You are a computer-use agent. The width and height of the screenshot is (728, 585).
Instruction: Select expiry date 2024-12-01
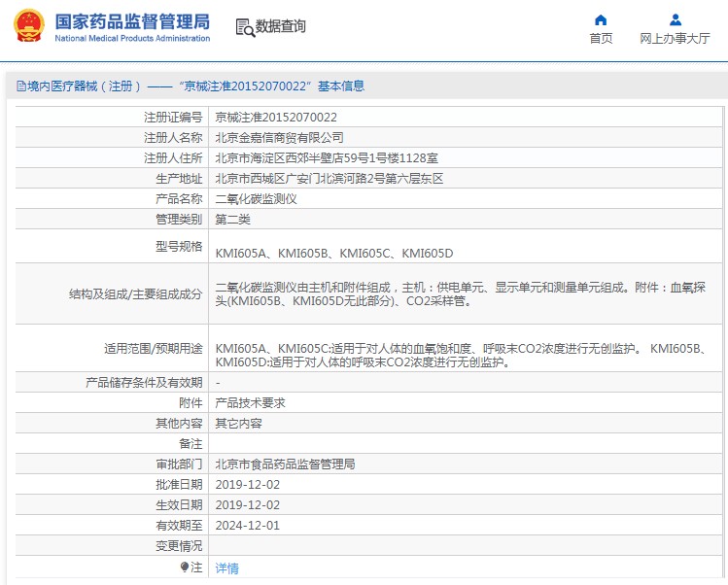point(248,526)
